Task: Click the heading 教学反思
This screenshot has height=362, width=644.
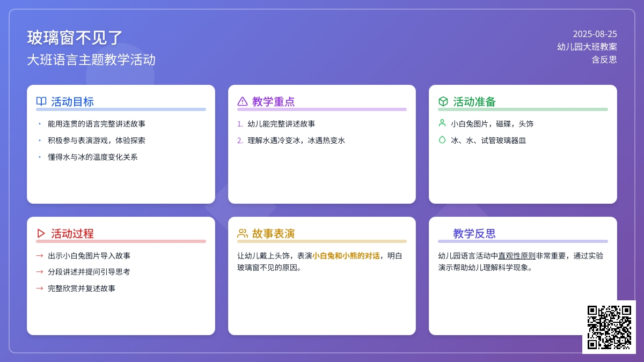Action: (474, 233)
